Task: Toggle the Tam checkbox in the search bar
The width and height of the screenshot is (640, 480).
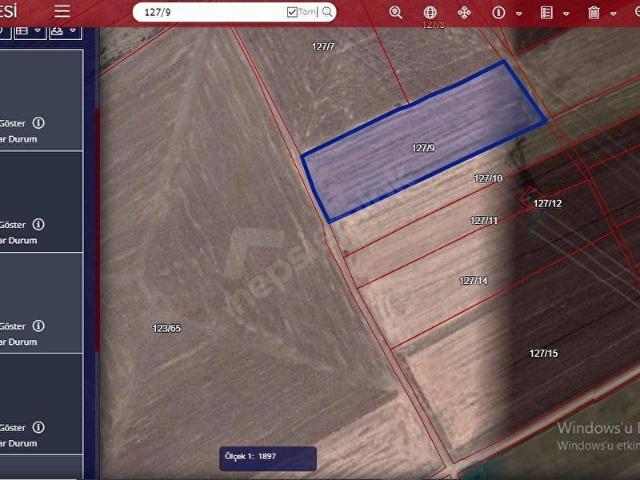Action: pos(292,12)
